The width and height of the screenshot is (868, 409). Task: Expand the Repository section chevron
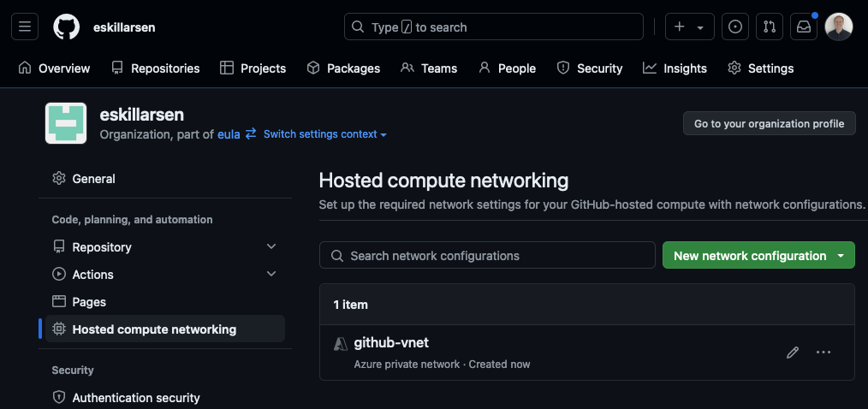271,246
